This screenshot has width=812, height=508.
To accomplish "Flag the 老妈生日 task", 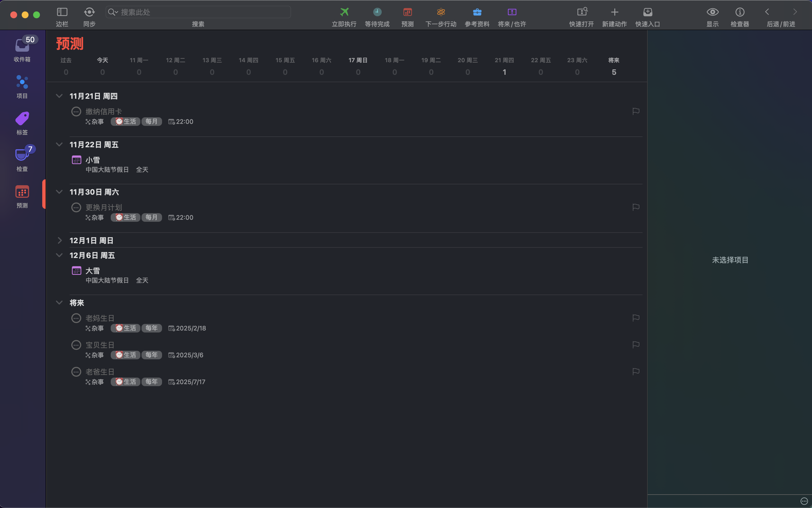I will [636, 318].
